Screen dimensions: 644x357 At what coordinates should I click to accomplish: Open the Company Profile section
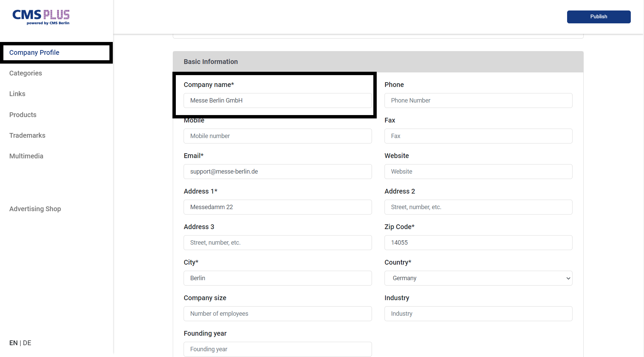[x=34, y=52]
